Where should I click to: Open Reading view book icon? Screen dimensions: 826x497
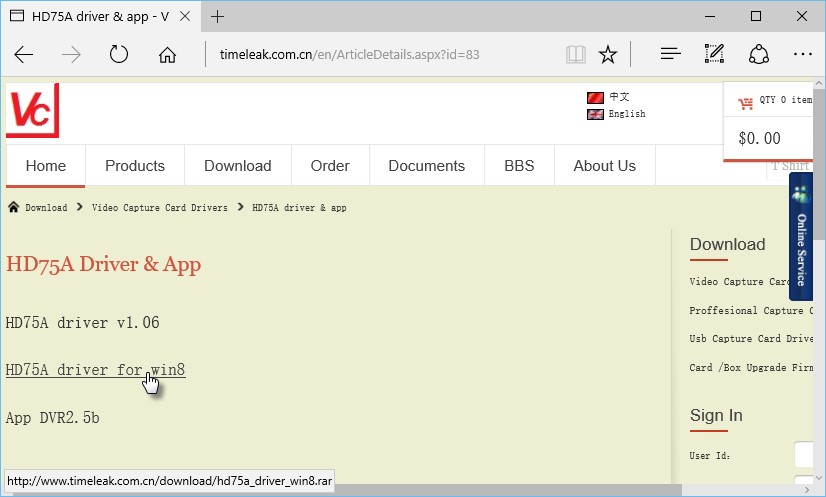pos(575,54)
